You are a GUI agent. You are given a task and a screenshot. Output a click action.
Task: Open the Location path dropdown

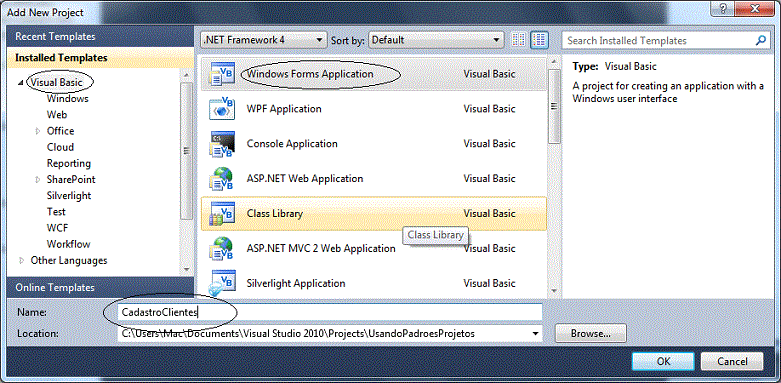[x=536, y=334]
